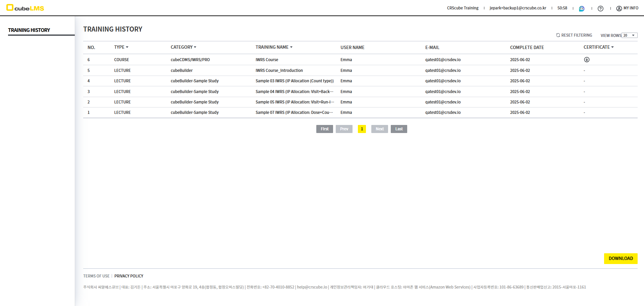Go to the First page

pyautogui.click(x=324, y=129)
